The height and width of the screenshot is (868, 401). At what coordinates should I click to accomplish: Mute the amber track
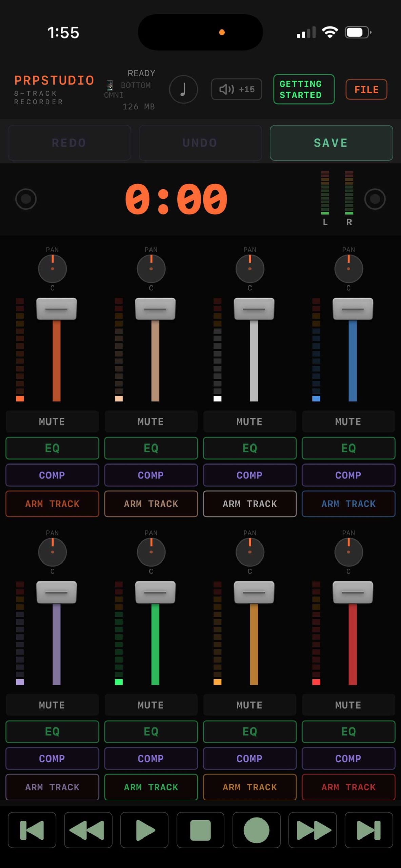tap(250, 705)
